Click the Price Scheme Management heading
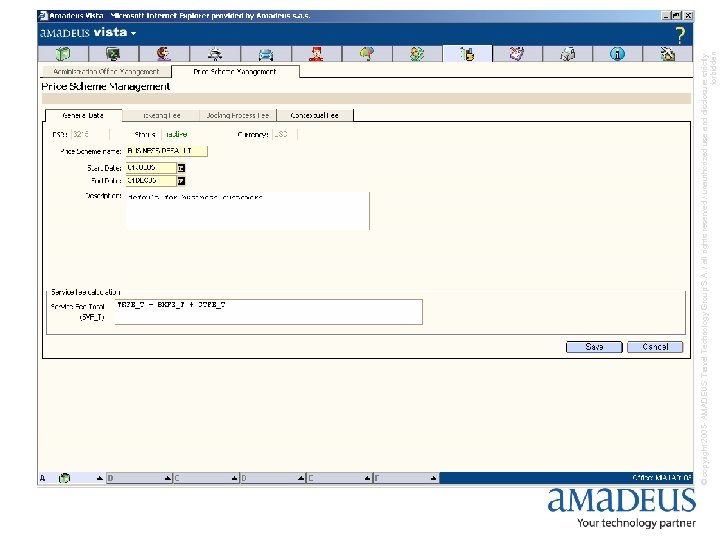This screenshot has width=720, height=540. pos(106,86)
